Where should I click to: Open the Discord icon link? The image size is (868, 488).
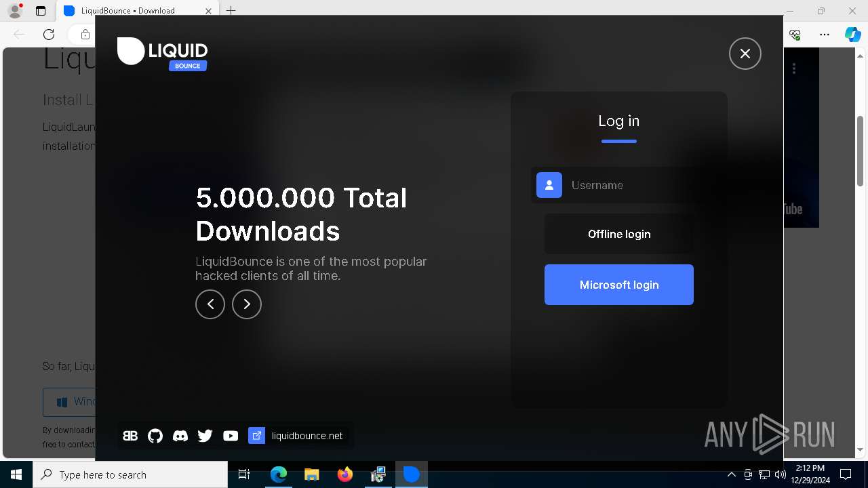coord(180,436)
